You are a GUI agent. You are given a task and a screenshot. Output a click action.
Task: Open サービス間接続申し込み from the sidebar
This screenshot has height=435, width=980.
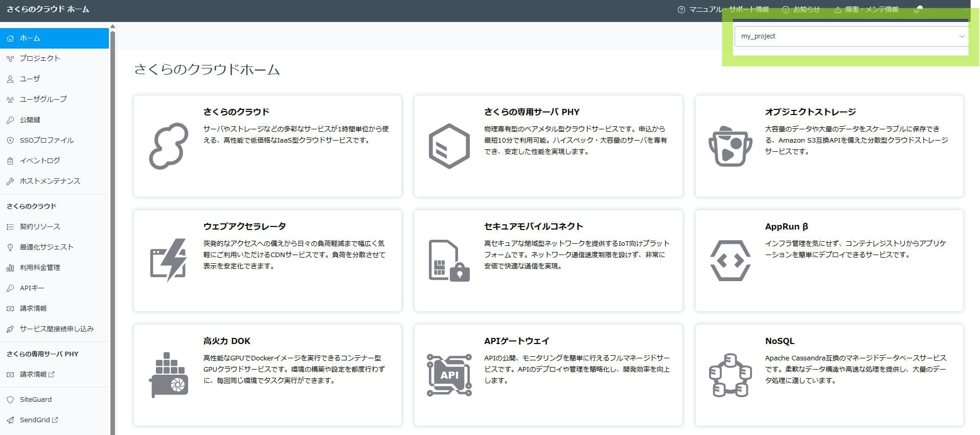[54, 329]
